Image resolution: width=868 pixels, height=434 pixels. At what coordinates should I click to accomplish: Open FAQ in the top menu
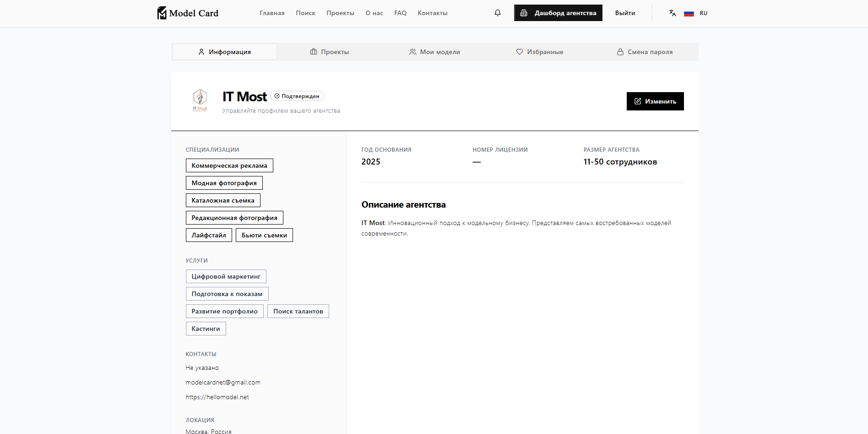pos(400,13)
